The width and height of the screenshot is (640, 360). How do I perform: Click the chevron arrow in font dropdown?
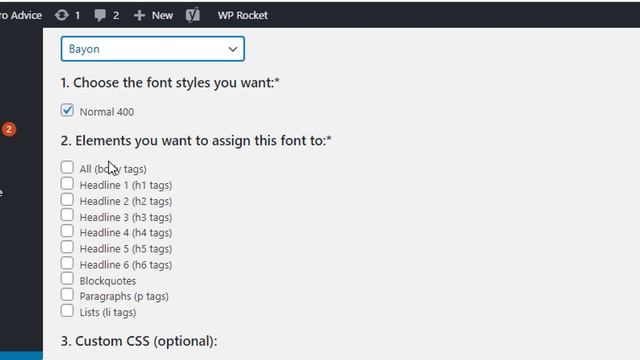233,49
